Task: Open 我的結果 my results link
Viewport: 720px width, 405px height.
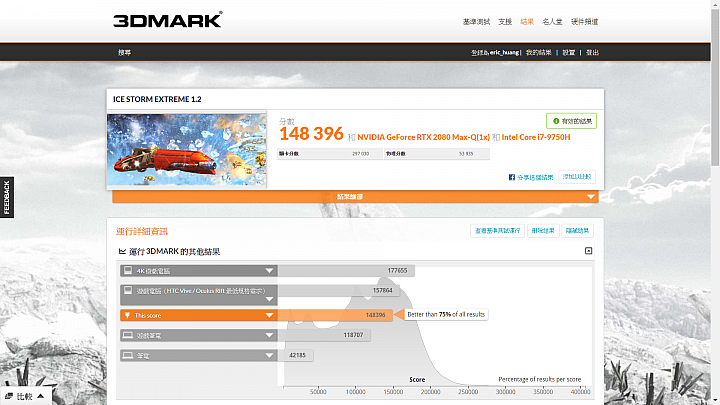Action: tap(539, 52)
